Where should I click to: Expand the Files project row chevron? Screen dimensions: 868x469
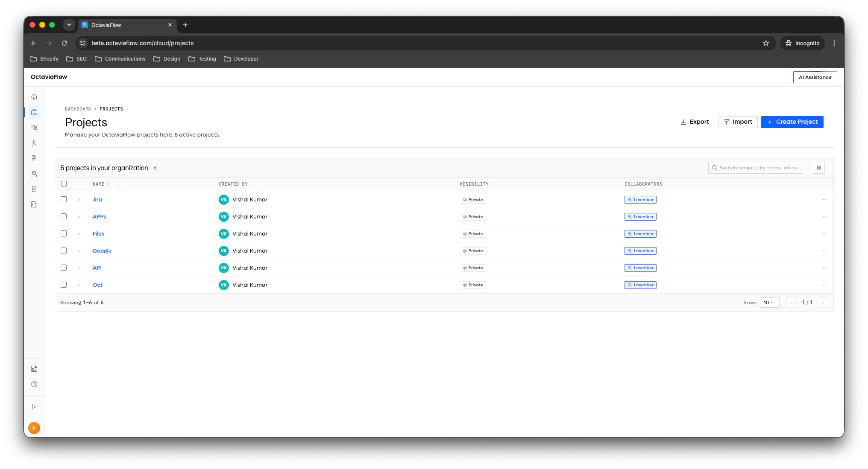click(x=79, y=234)
